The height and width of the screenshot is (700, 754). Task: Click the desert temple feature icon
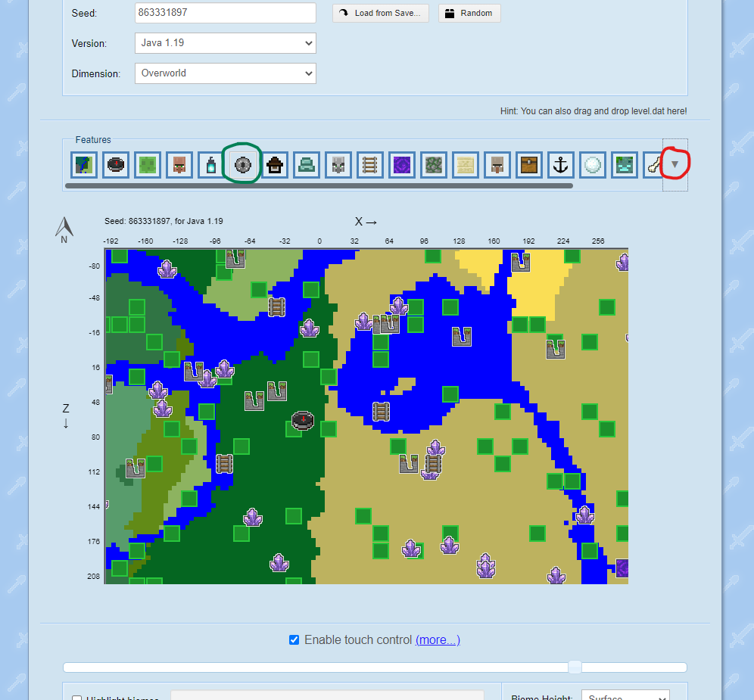point(466,164)
